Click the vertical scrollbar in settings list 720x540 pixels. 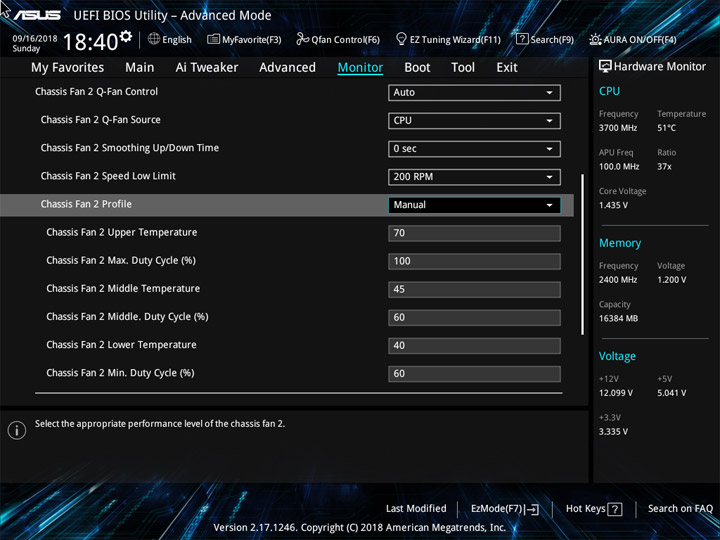(x=582, y=254)
